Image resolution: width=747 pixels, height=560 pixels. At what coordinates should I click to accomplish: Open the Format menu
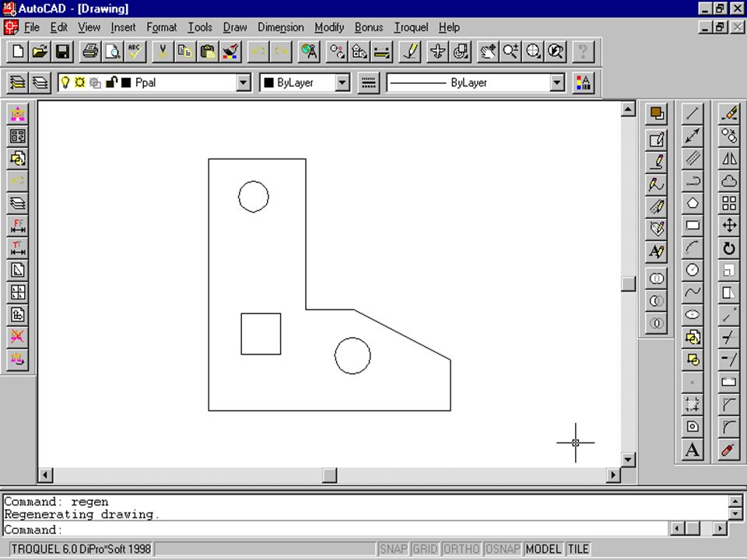[162, 27]
